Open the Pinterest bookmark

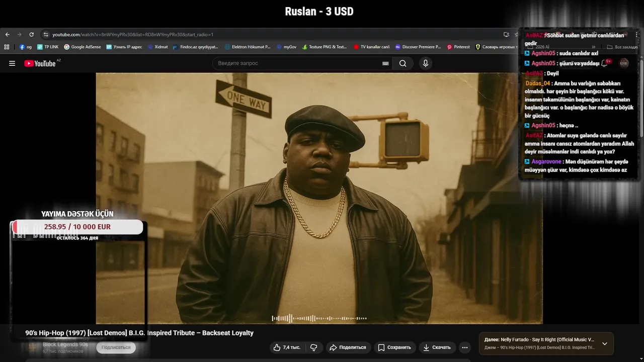(458, 47)
